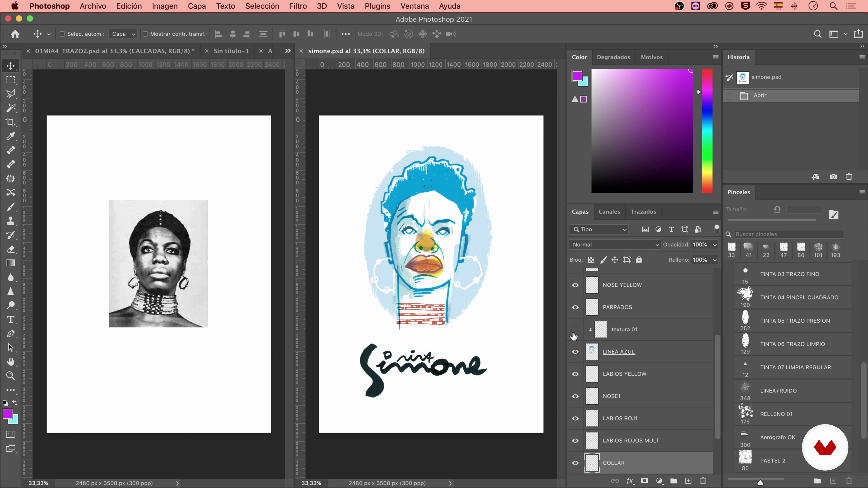Switch to the Degradados tab
The width and height of the screenshot is (868, 488).
tap(613, 57)
